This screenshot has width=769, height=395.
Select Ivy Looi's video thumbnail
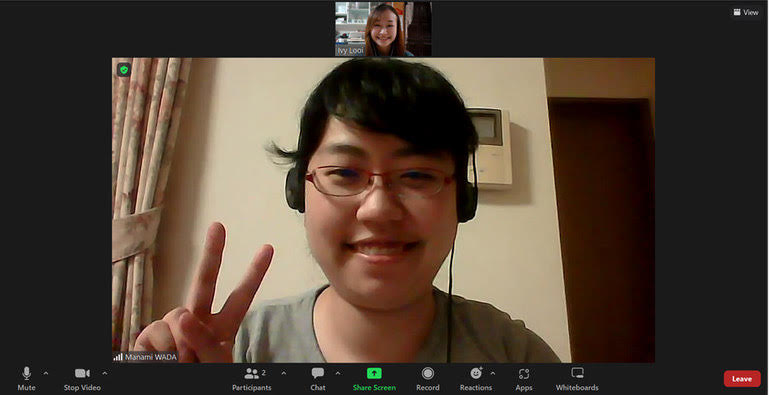383,29
